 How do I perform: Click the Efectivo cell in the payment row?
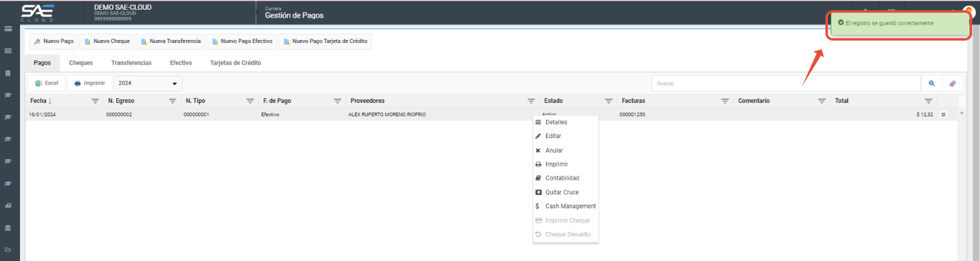point(270,114)
